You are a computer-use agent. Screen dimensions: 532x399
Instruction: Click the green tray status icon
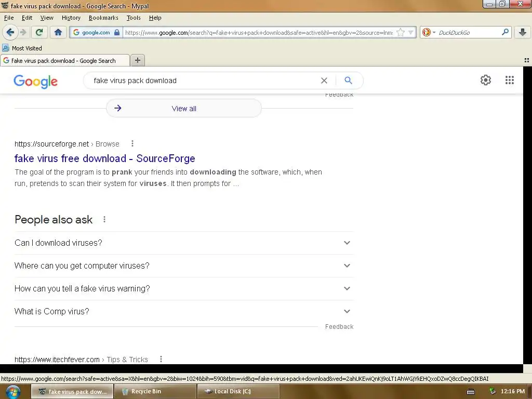pos(493,391)
